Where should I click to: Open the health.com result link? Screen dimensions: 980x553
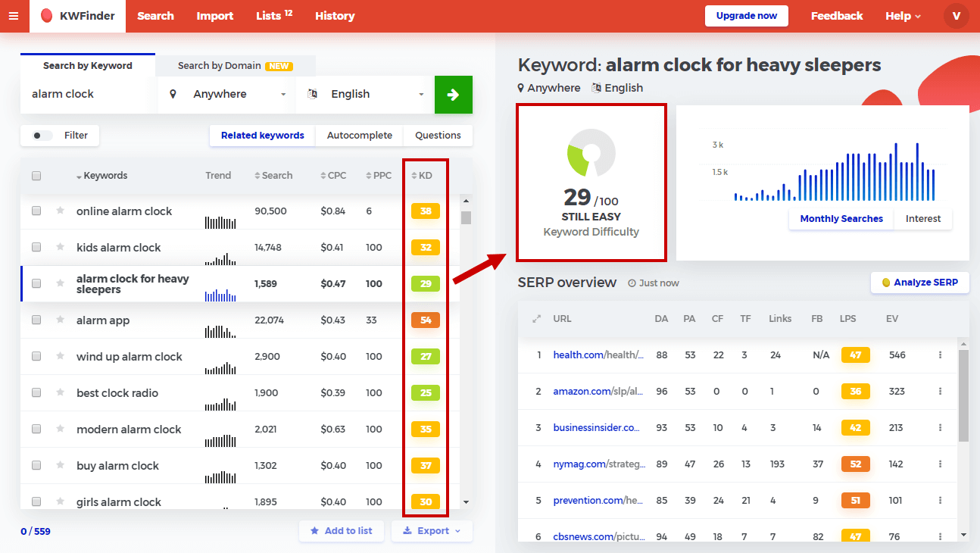tap(598, 355)
